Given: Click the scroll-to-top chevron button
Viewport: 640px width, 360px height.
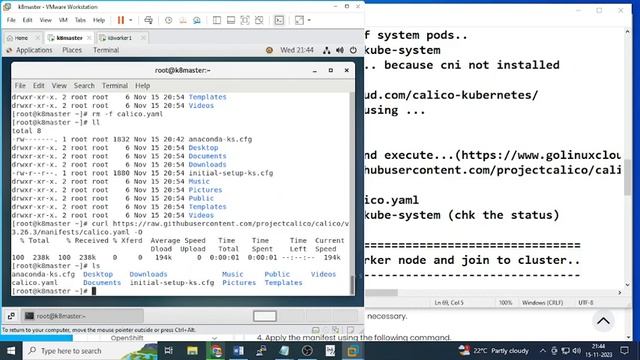Looking at the screenshot, I should [603, 321].
